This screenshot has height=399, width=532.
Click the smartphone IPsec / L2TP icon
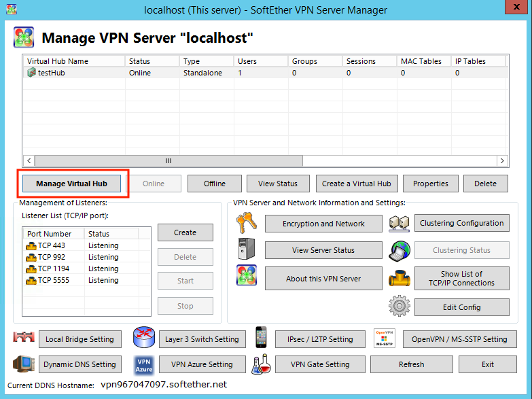[x=261, y=337]
